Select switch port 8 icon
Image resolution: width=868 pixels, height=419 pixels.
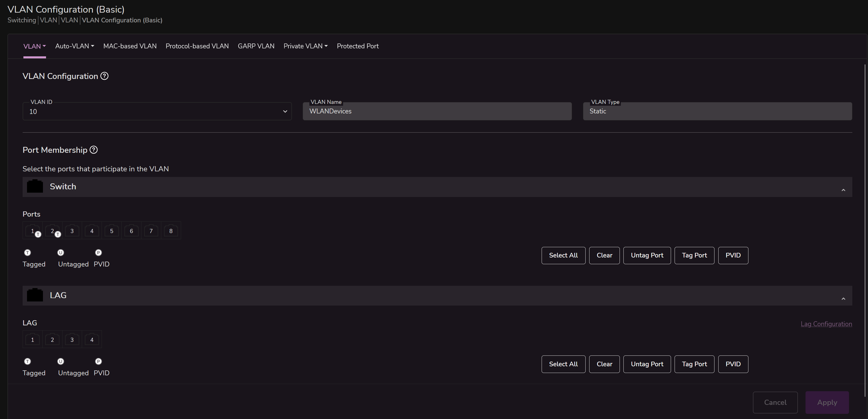click(171, 231)
